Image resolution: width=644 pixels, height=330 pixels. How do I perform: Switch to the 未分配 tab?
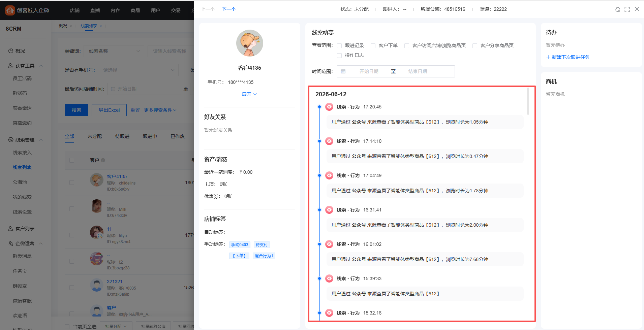click(95, 136)
